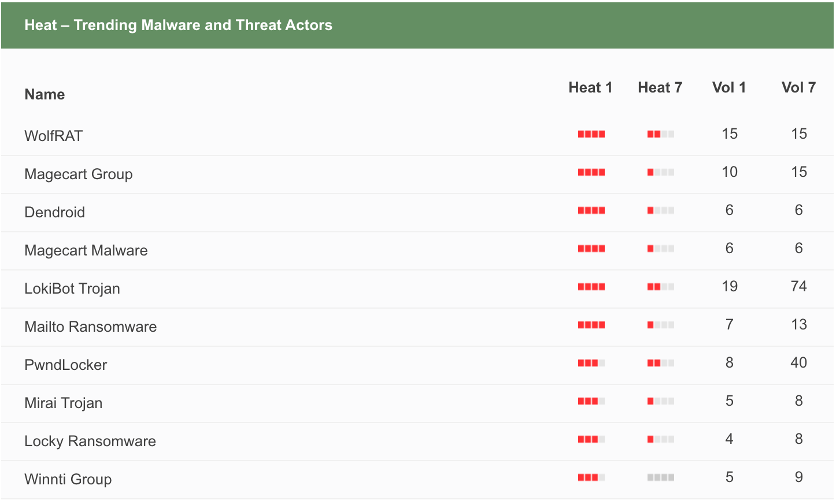The height and width of the screenshot is (504, 836).
Task: Click Magecart Group's Heat 1 bars
Action: 591,172
